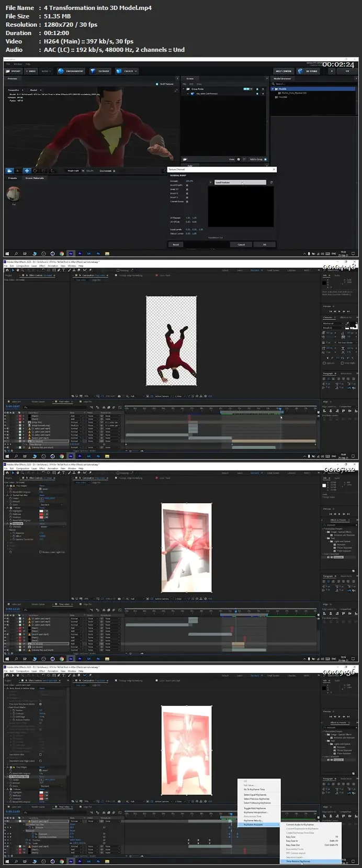Open Single Light dropdown under Element preview

(74, 171)
